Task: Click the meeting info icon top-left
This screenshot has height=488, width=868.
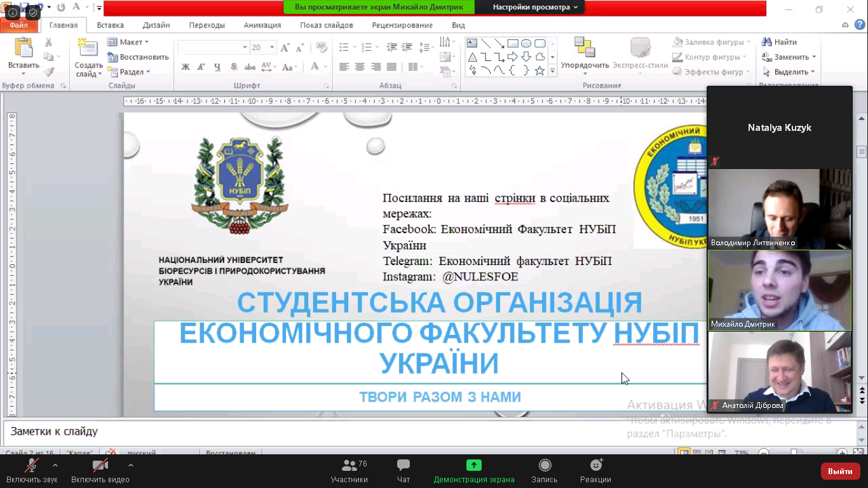Action: pyautogui.click(x=12, y=11)
